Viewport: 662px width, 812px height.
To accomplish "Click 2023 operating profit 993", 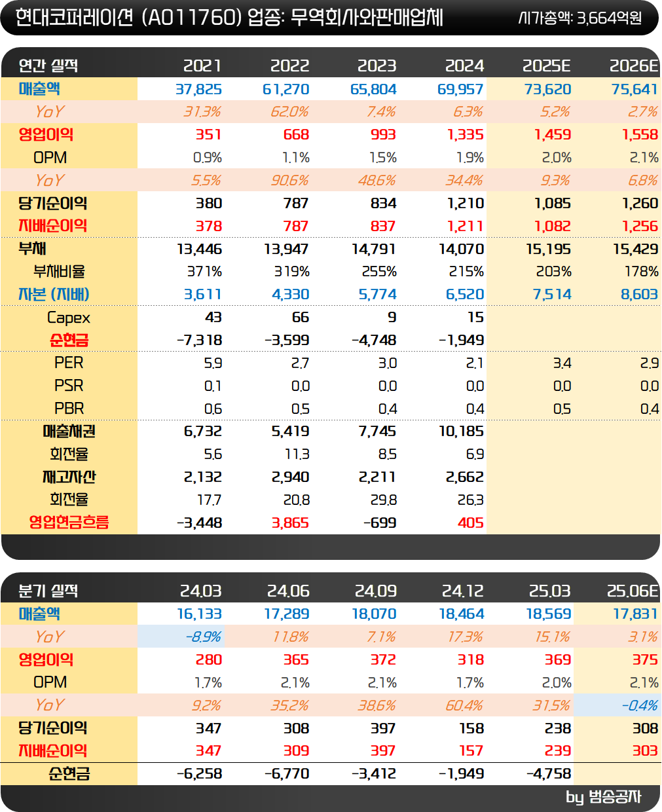I will [x=383, y=135].
